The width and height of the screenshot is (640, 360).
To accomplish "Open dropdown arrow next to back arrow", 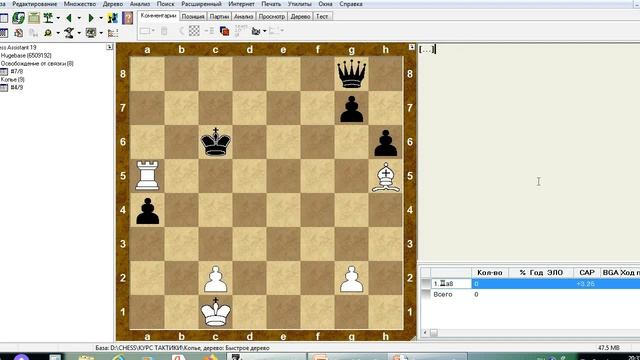I will point(79,18).
